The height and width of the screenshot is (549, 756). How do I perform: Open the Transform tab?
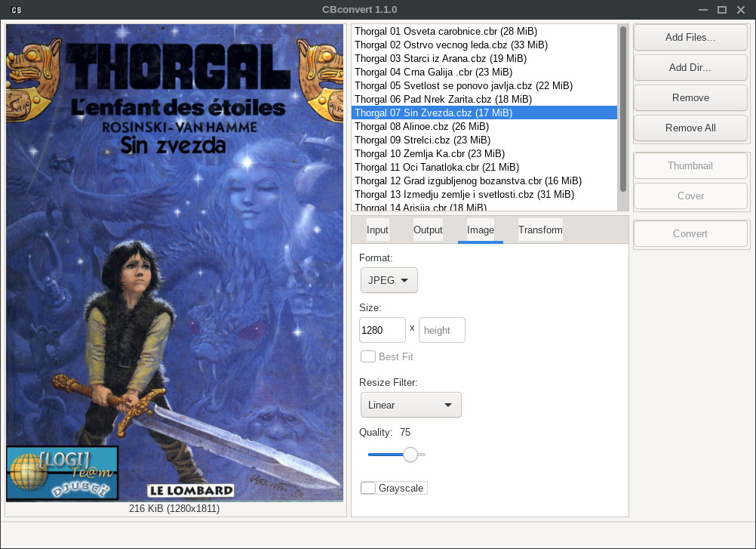pos(540,230)
